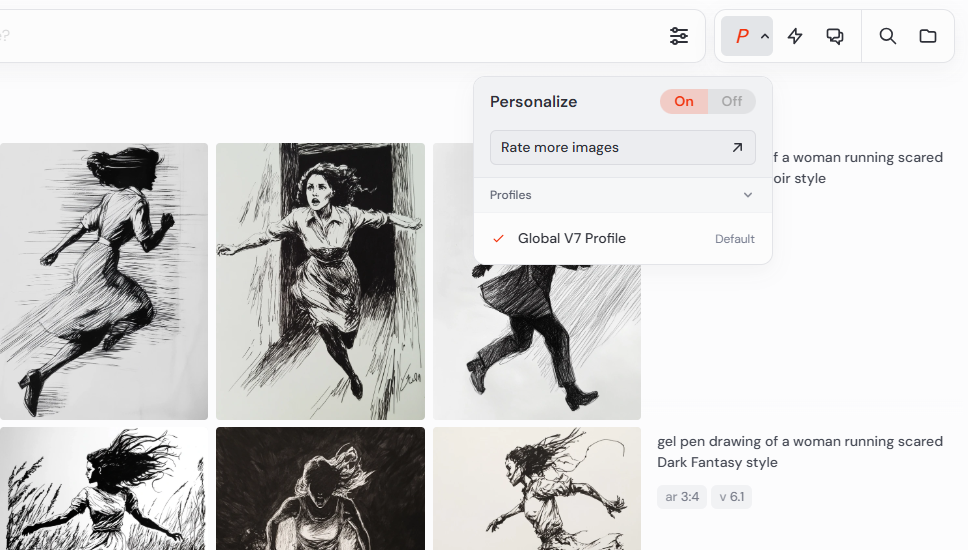Turn Personalize Off
Screen dimensions: 968x550
[732, 101]
